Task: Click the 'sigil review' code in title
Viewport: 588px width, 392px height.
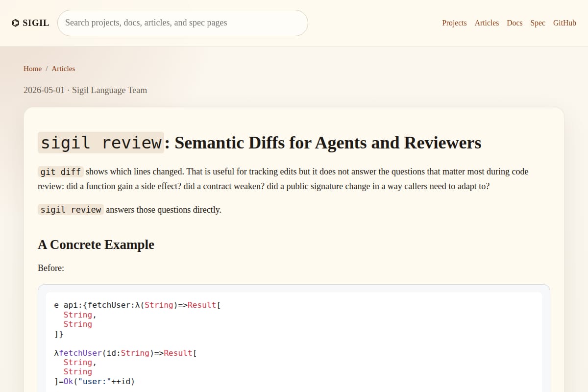Action: tap(101, 143)
